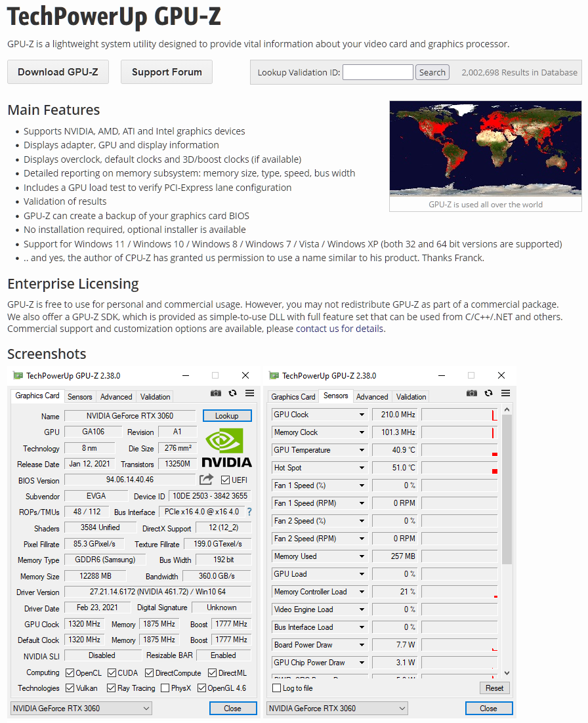The image size is (588, 723).
Task: Switch to Validation tab in Sensors window
Action: pyautogui.click(x=411, y=396)
